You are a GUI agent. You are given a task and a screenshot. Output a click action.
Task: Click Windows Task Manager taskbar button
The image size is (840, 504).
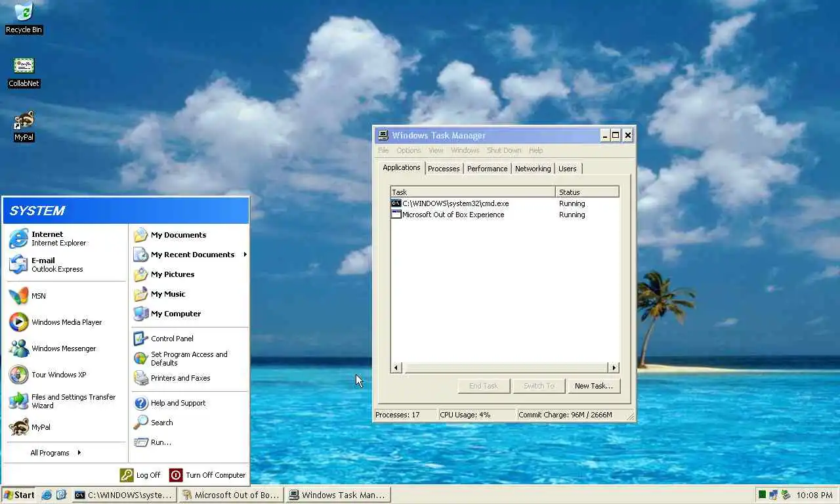pos(338,495)
